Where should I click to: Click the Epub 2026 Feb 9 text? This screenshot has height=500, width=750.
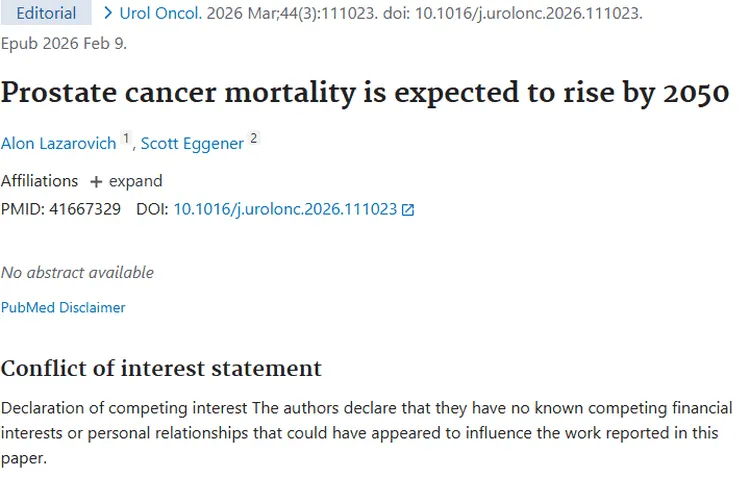[63, 43]
